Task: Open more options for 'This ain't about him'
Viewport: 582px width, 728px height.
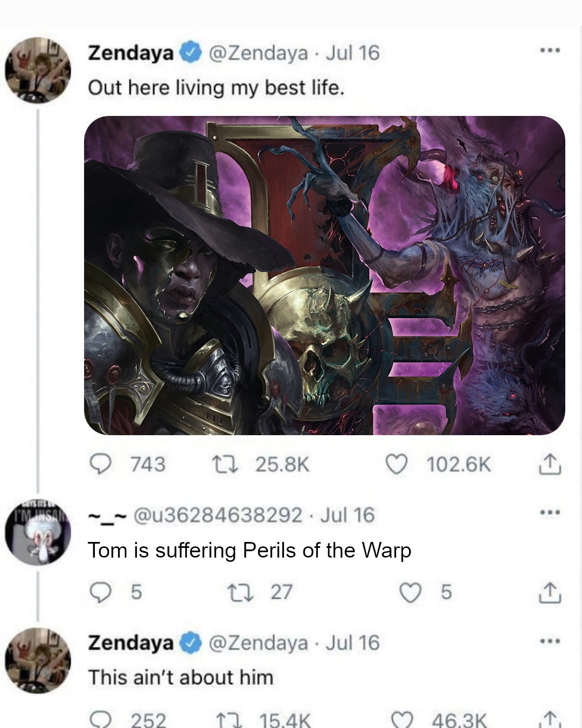Action: pos(550,641)
